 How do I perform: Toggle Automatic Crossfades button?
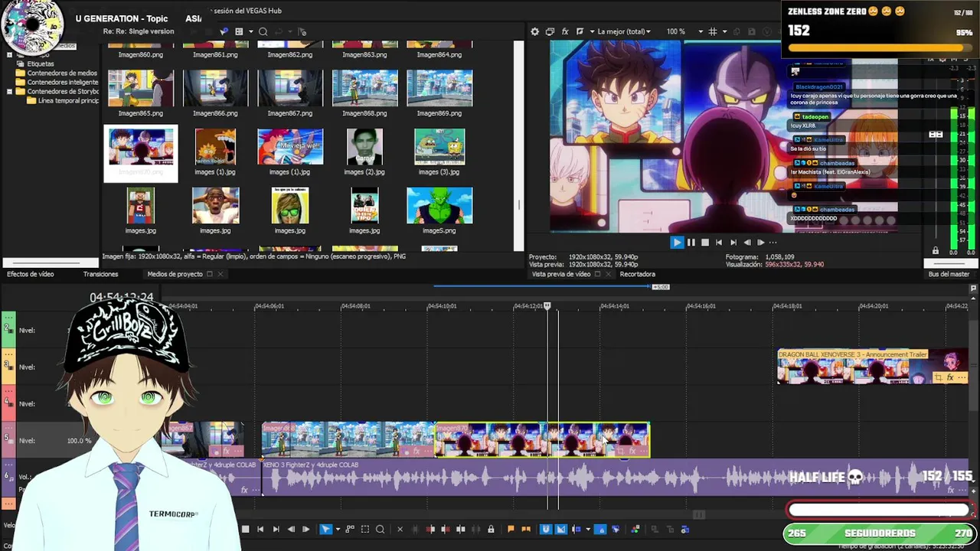coord(560,529)
